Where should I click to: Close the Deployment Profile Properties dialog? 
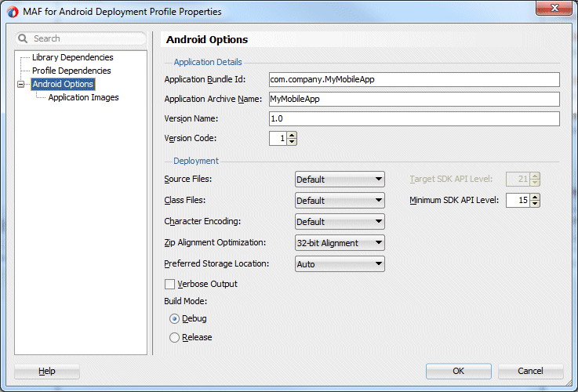(x=554, y=8)
